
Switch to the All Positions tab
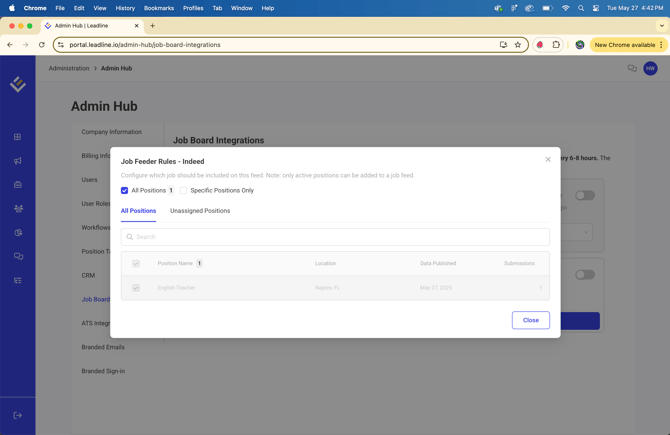click(x=138, y=211)
